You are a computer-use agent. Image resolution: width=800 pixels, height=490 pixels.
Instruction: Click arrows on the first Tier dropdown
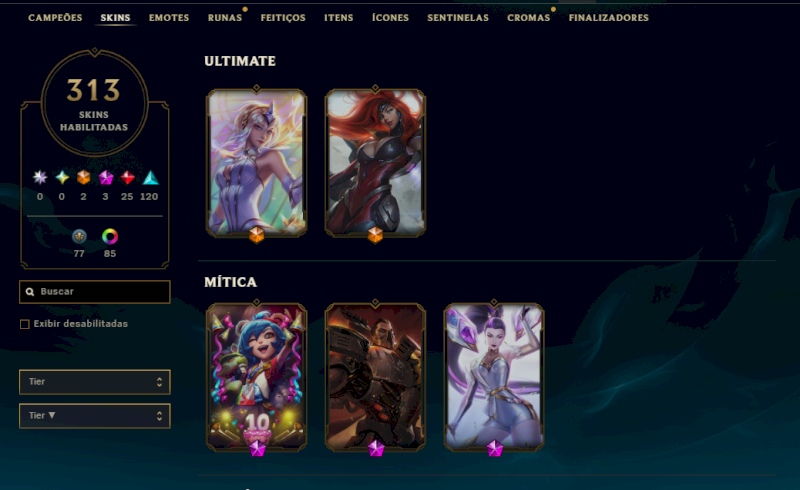point(159,382)
